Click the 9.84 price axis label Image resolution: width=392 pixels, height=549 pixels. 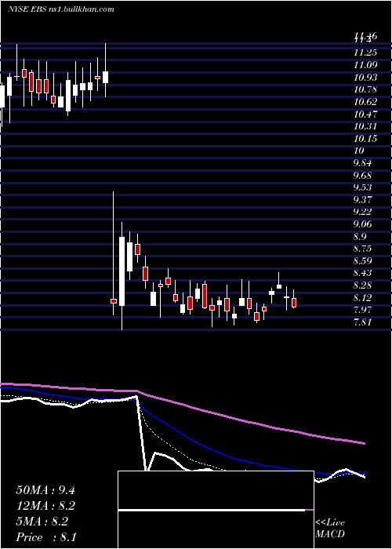coord(363,163)
